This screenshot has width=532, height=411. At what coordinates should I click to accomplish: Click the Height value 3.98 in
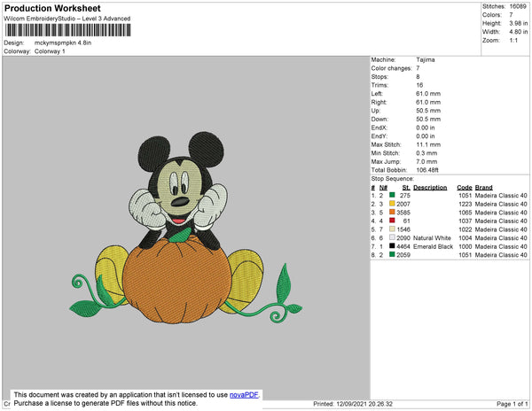pos(519,23)
